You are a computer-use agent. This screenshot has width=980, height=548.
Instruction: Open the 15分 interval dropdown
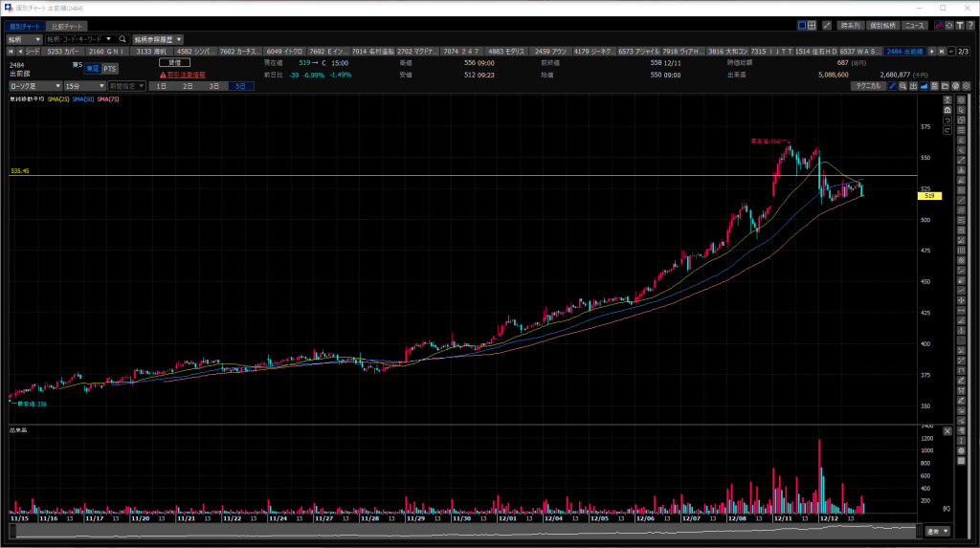pos(84,86)
